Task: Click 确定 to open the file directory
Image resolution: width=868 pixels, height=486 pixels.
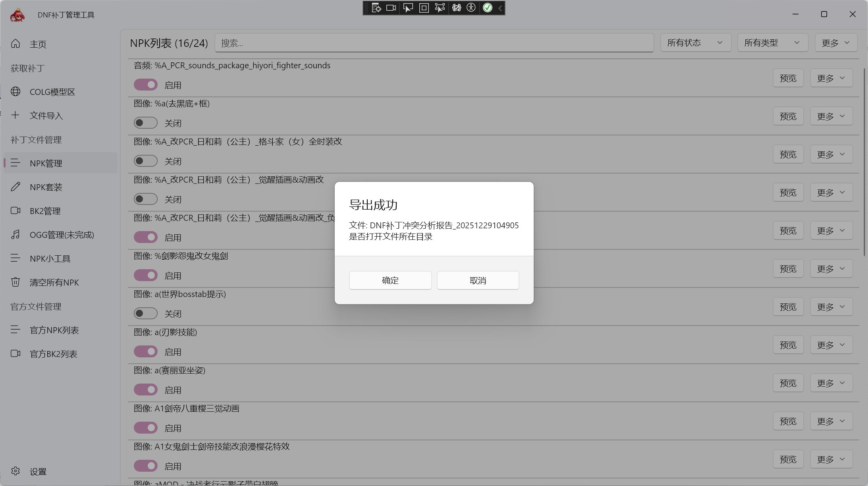Action: (x=390, y=280)
